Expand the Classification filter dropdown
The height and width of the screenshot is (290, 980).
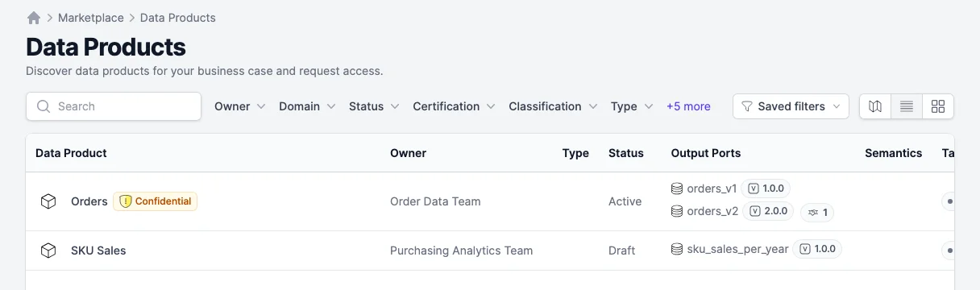(x=553, y=106)
